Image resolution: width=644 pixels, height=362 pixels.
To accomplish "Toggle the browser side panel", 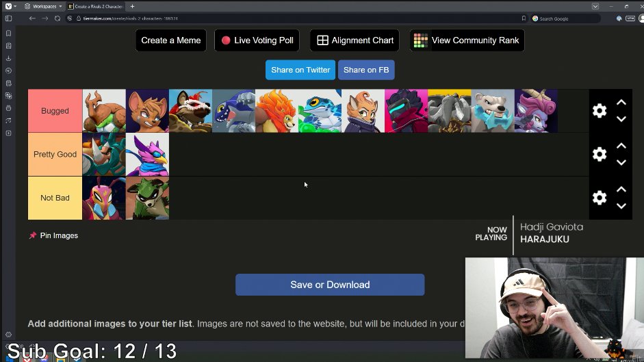I will coord(9,18).
